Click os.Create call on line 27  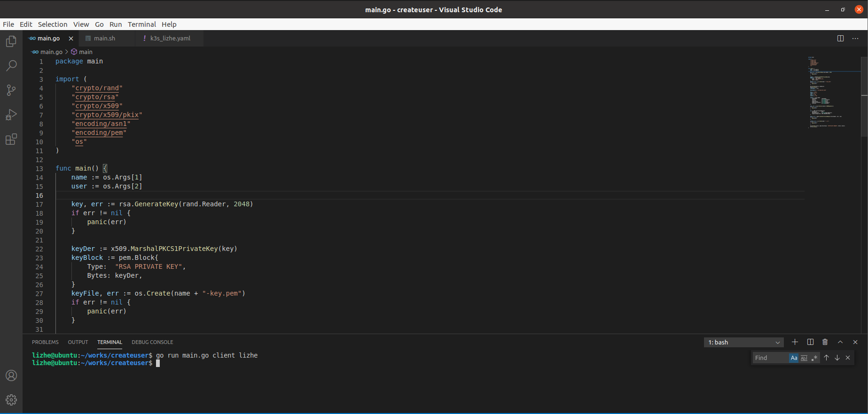[x=190, y=294]
